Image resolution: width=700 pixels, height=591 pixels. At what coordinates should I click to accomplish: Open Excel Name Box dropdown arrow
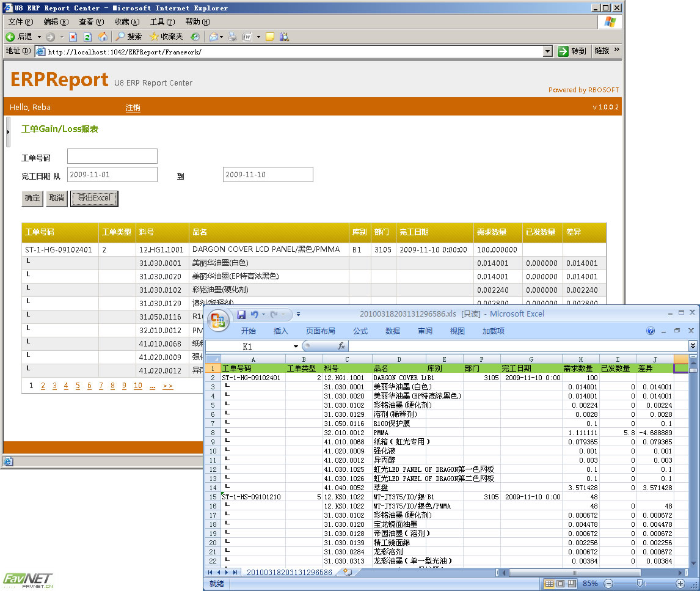tap(296, 346)
